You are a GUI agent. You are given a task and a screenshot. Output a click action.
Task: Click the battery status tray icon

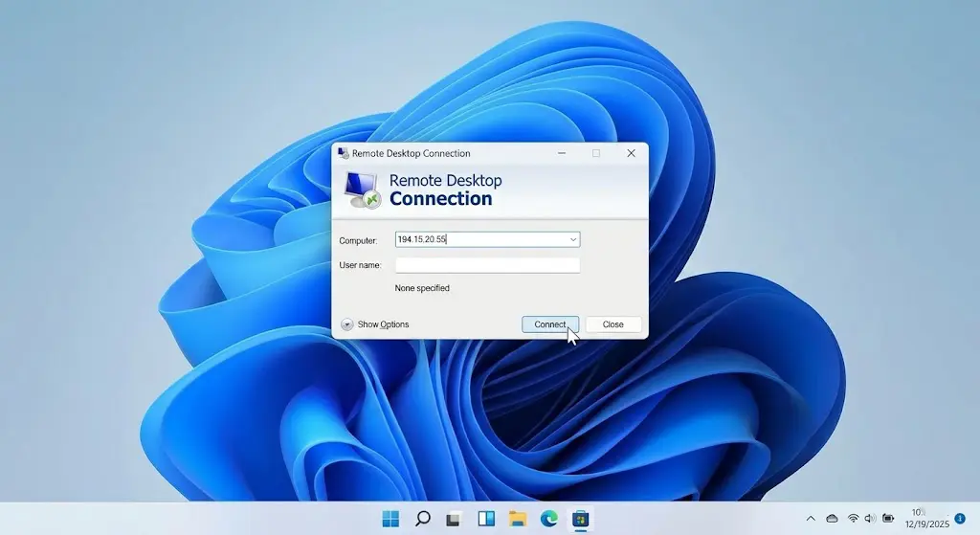coord(888,519)
